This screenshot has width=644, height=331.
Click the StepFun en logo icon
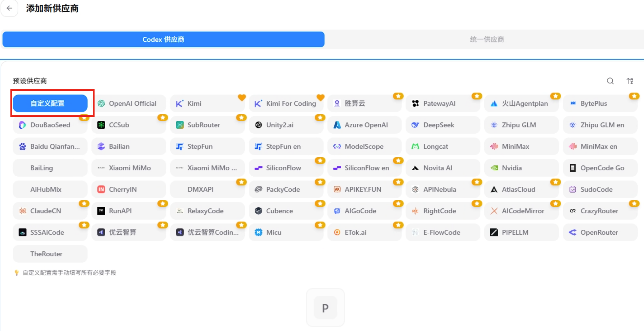[x=258, y=146]
